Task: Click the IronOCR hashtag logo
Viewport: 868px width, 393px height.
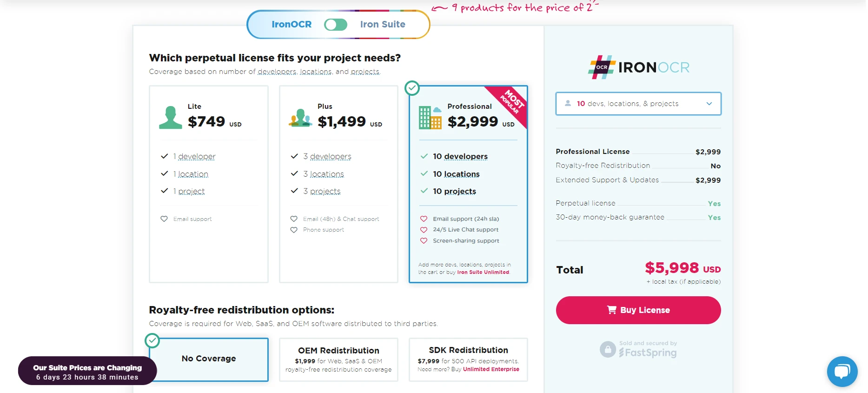Action: [x=602, y=67]
